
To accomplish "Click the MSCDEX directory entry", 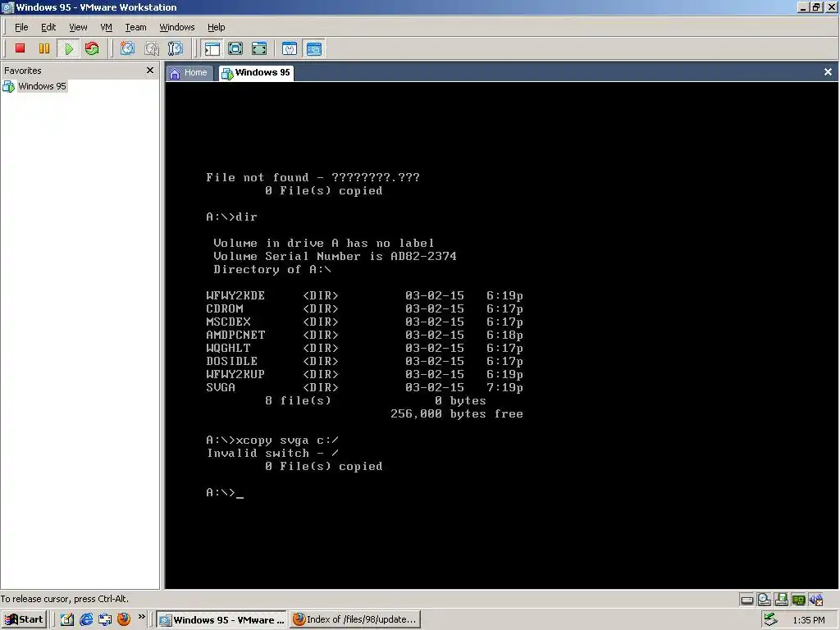I will point(364,322).
